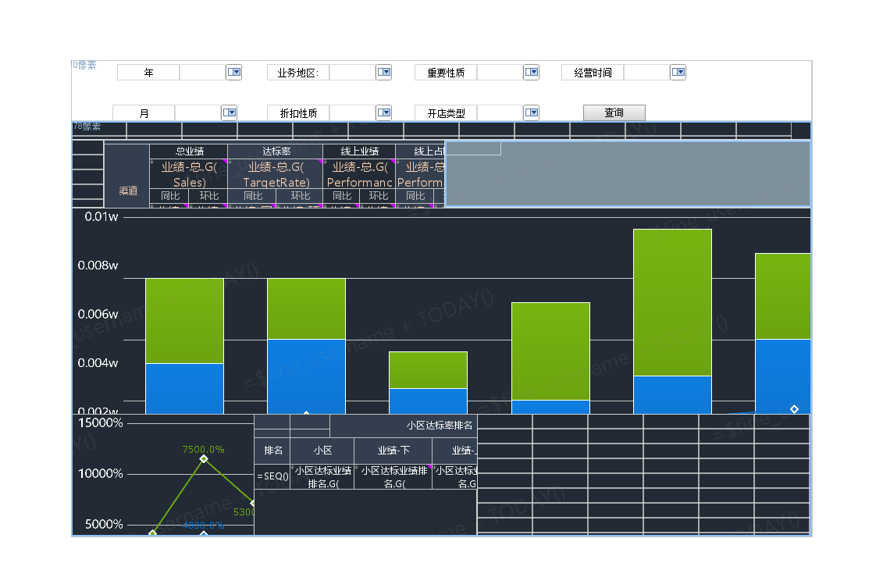Select 环比 cell under 总业绩
The height and width of the screenshot is (588, 883).
point(208,195)
